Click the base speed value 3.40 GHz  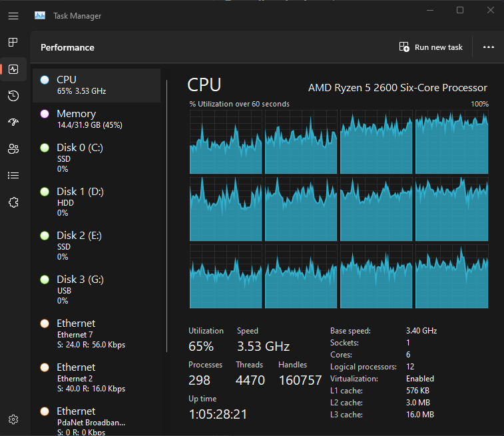[421, 331]
